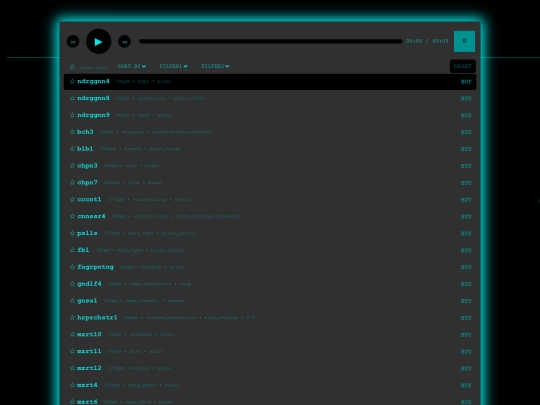Click BUY for pslls
Screen dimensions: 540x405
(466, 234)
